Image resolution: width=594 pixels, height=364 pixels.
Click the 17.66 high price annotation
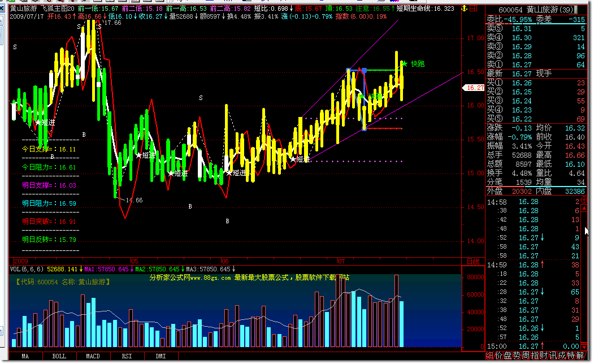[x=112, y=23]
